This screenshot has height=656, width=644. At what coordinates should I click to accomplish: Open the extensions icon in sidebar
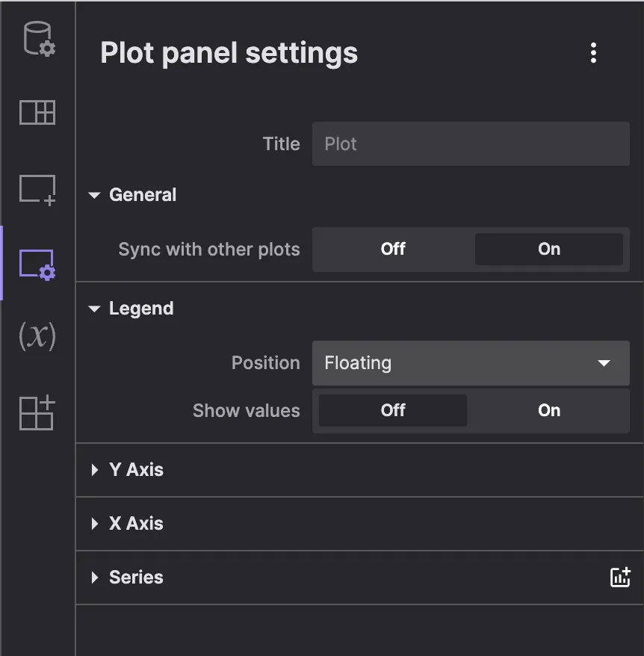click(x=37, y=412)
